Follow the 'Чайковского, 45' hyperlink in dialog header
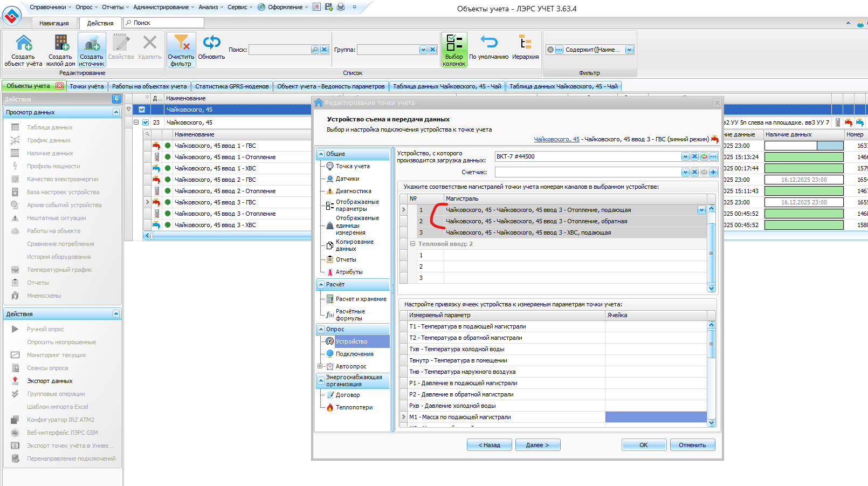This screenshot has width=868, height=486. click(556, 139)
